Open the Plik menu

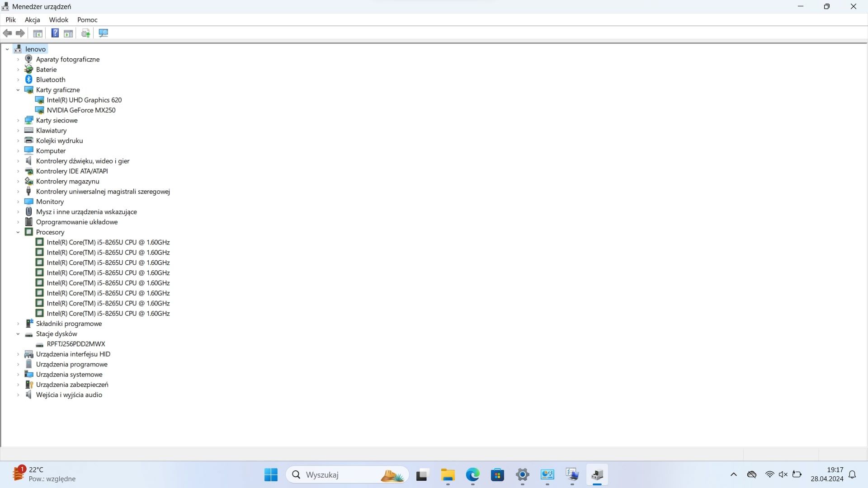click(10, 19)
